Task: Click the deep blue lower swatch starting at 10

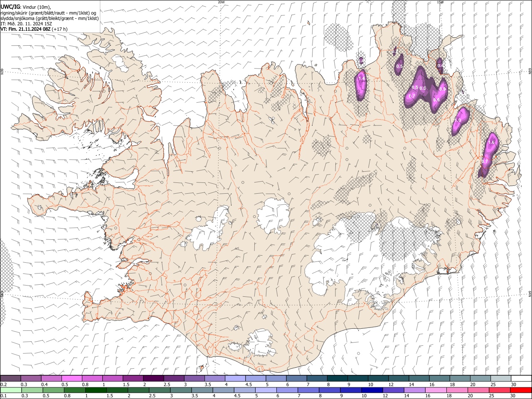Action: coord(372,390)
